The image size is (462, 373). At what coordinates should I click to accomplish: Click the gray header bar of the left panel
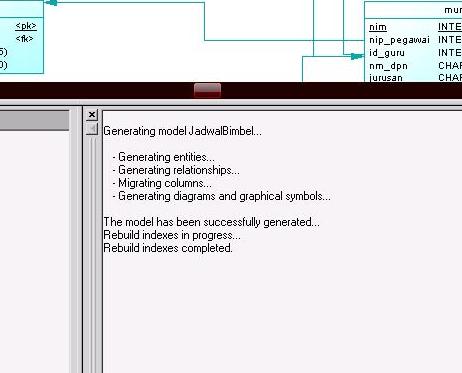click(x=35, y=120)
